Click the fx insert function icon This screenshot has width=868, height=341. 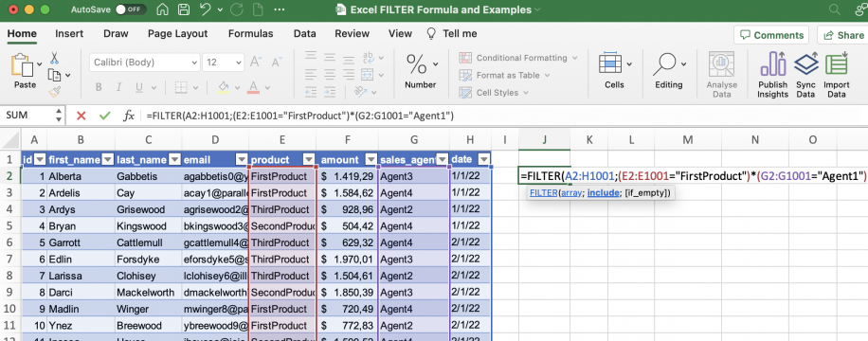[129, 116]
